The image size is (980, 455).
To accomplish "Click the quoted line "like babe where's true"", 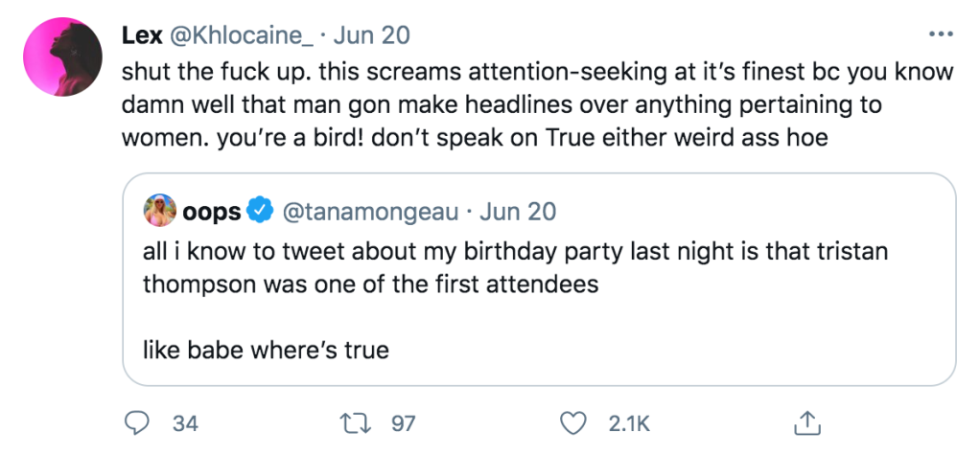I will pyautogui.click(x=266, y=350).
